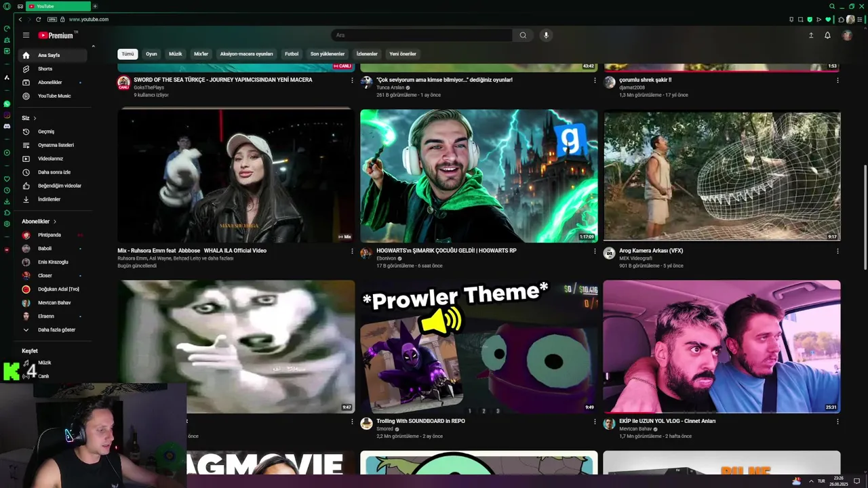Open Opera sidebar bookmarks heart icon
This screenshot has width=868, height=488.
point(7,179)
